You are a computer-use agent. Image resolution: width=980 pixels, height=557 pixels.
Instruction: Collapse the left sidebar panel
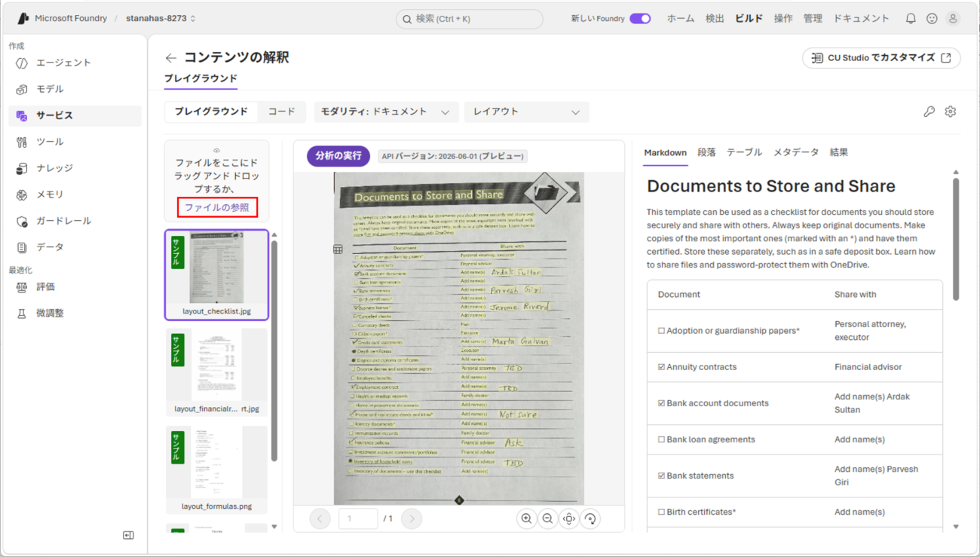point(128,535)
